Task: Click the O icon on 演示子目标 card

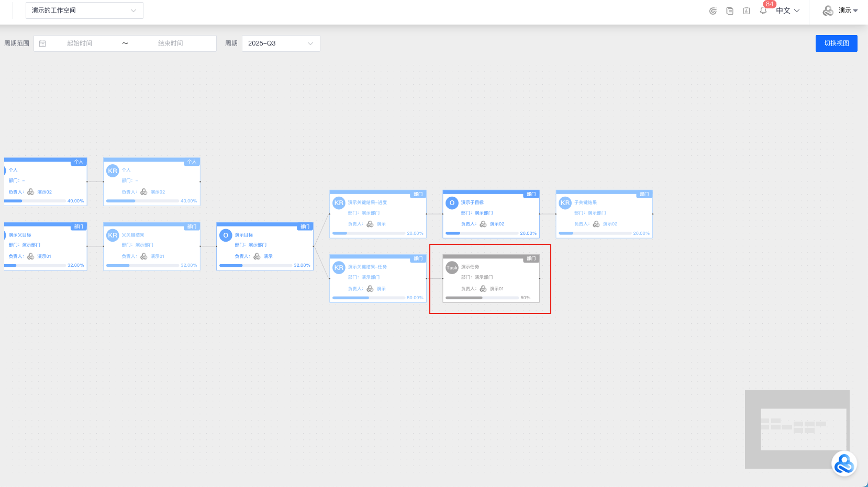Action: point(452,203)
